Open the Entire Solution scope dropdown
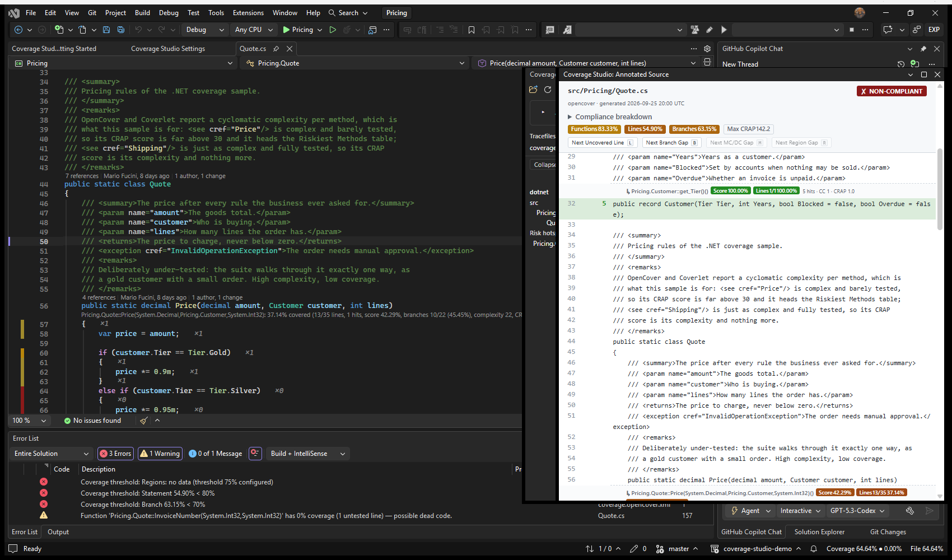The height and width of the screenshot is (560, 952). pyautogui.click(x=52, y=454)
